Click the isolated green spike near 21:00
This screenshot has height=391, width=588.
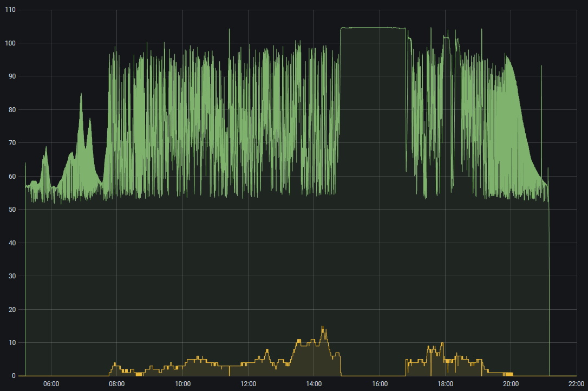(x=541, y=66)
